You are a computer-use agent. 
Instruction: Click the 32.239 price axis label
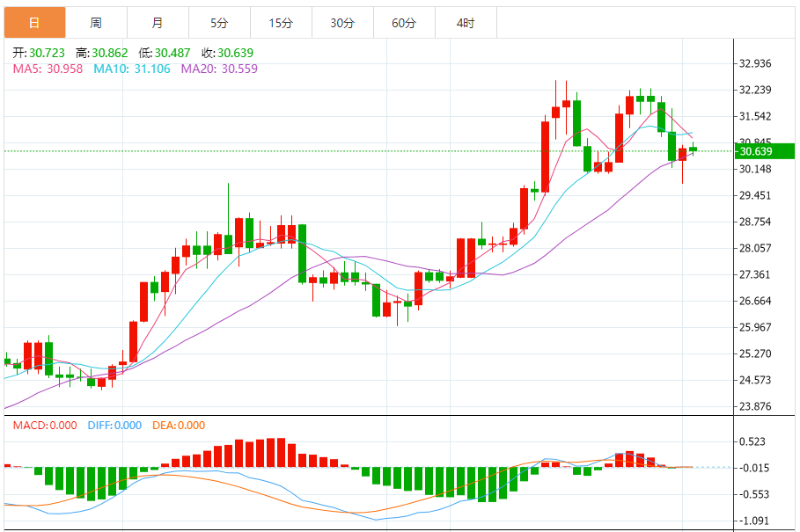(755, 91)
